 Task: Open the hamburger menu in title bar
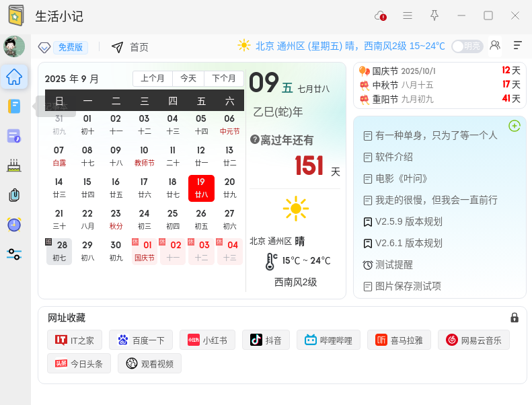point(408,15)
